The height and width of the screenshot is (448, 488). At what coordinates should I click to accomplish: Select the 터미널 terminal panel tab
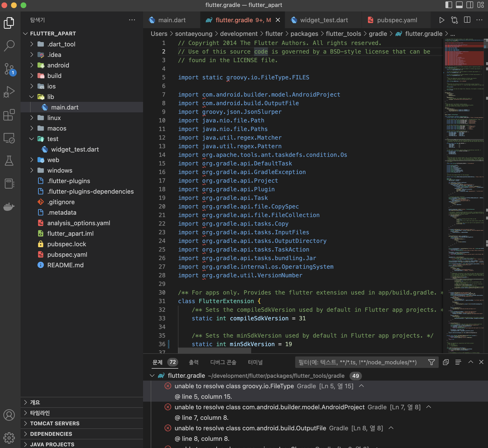click(x=255, y=362)
